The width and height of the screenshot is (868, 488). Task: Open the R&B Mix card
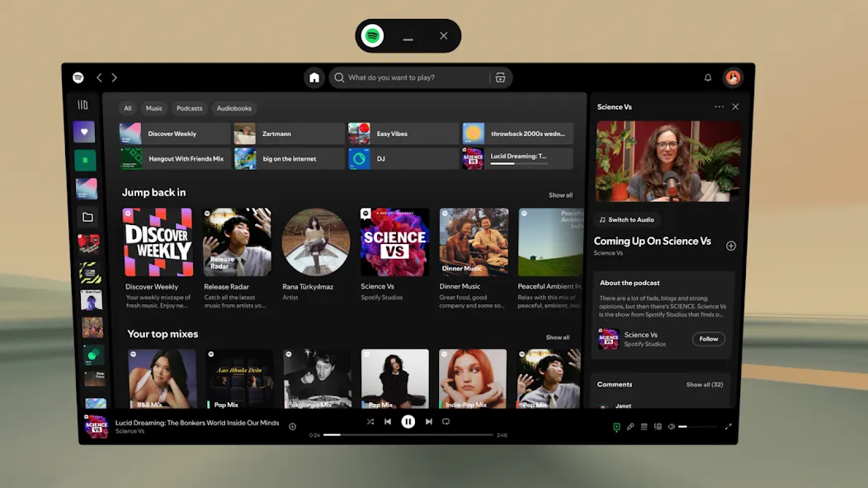tap(163, 378)
